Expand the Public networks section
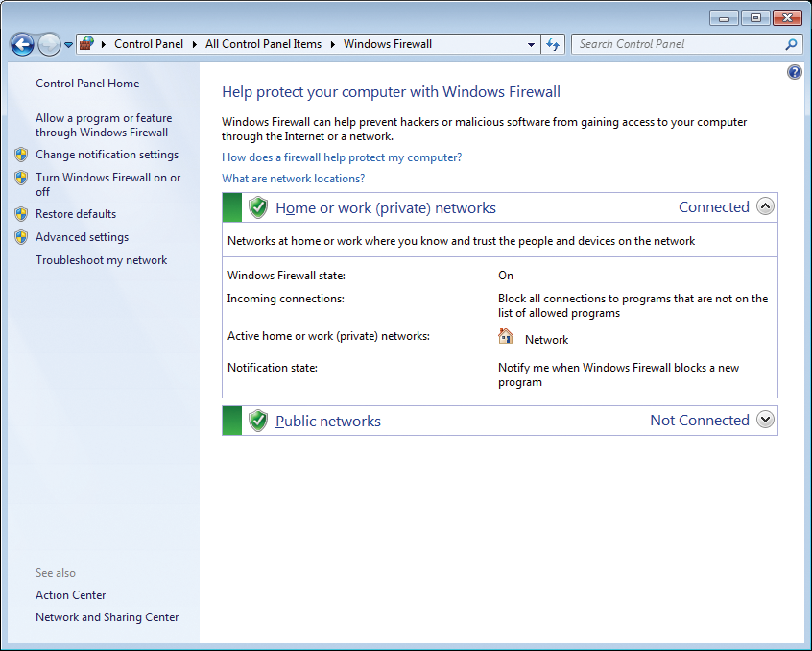This screenshot has width=812, height=651. coord(765,420)
